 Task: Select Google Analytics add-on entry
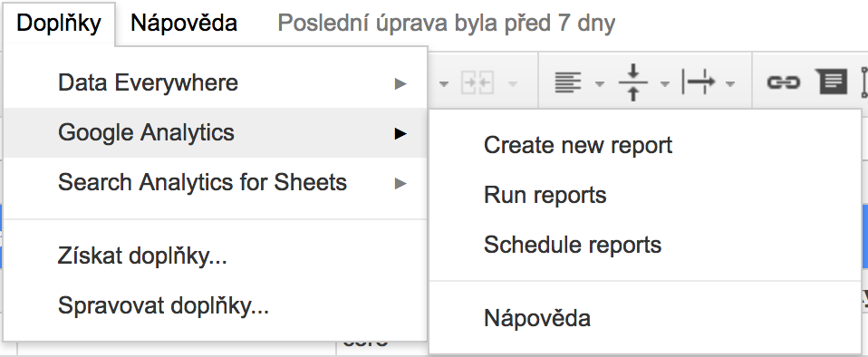click(x=216, y=133)
